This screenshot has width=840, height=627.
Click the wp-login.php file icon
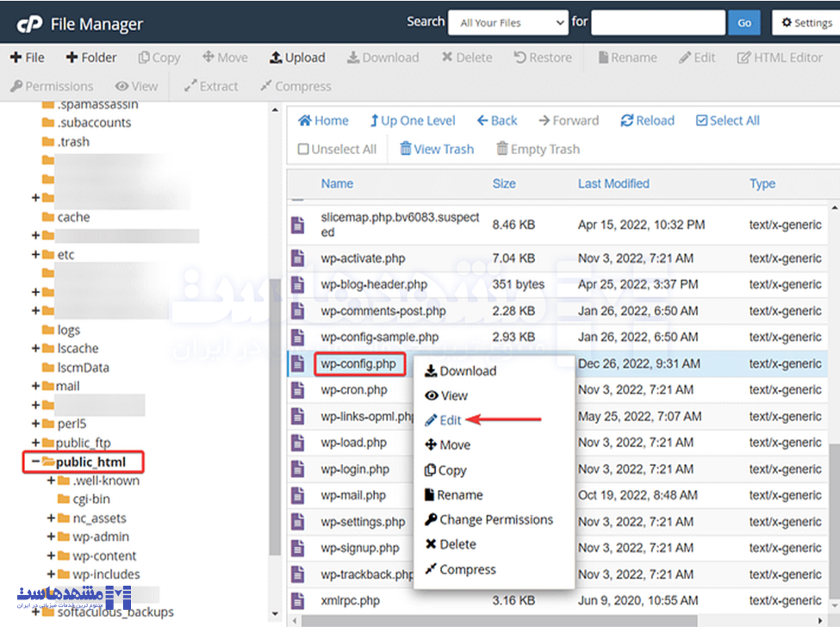click(297, 469)
